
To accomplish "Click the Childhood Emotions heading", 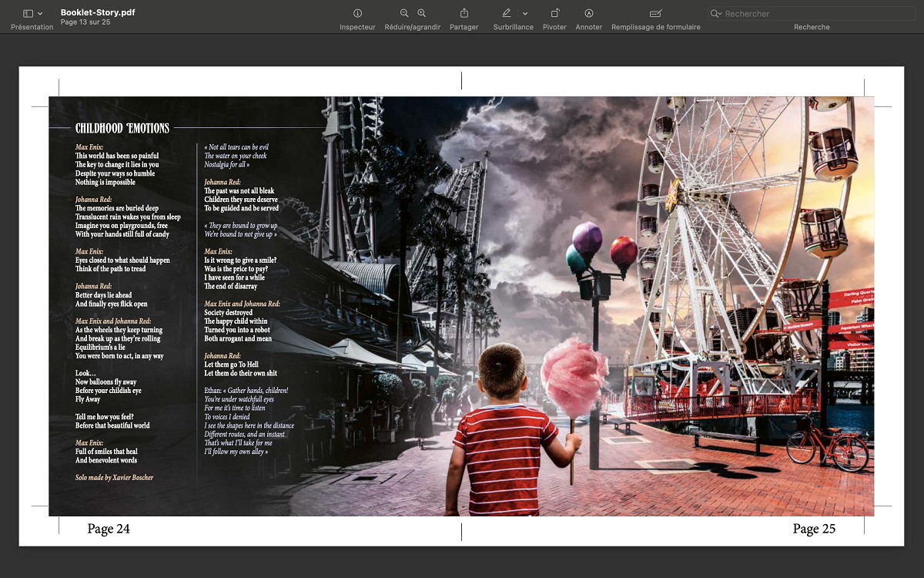I will click(x=122, y=128).
